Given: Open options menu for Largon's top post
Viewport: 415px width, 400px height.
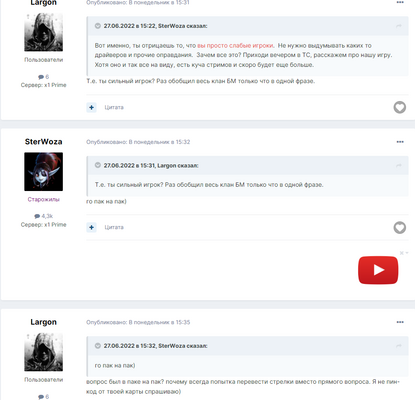Looking at the screenshot, I should [400, 2].
